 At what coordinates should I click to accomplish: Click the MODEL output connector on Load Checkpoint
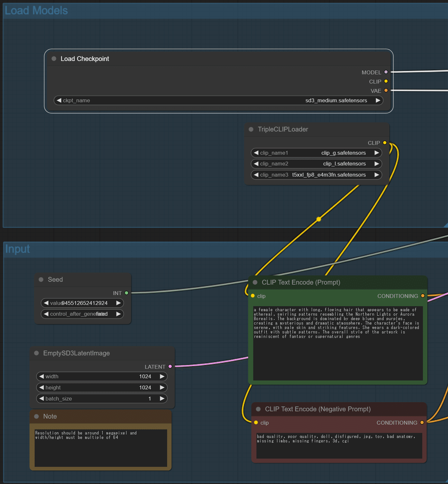click(x=386, y=72)
